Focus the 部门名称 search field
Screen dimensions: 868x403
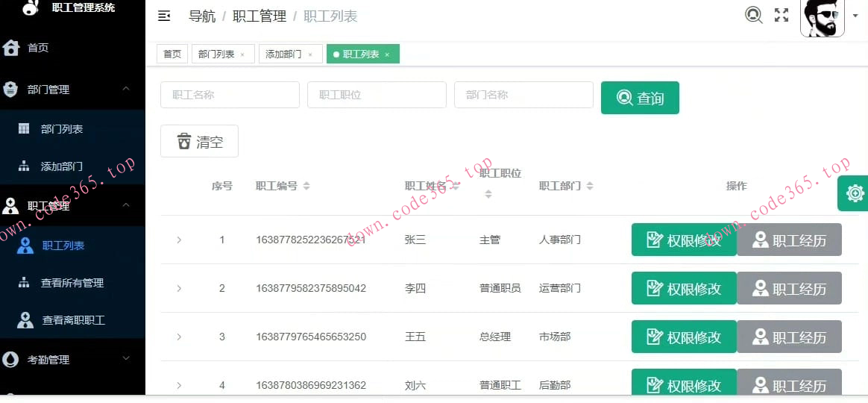pyautogui.click(x=523, y=95)
